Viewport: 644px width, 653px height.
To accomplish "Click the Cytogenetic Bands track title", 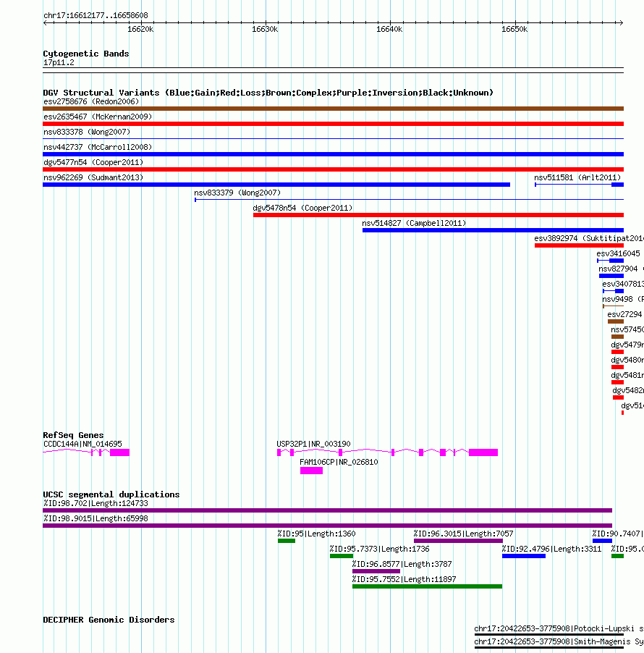I will 86,54.
